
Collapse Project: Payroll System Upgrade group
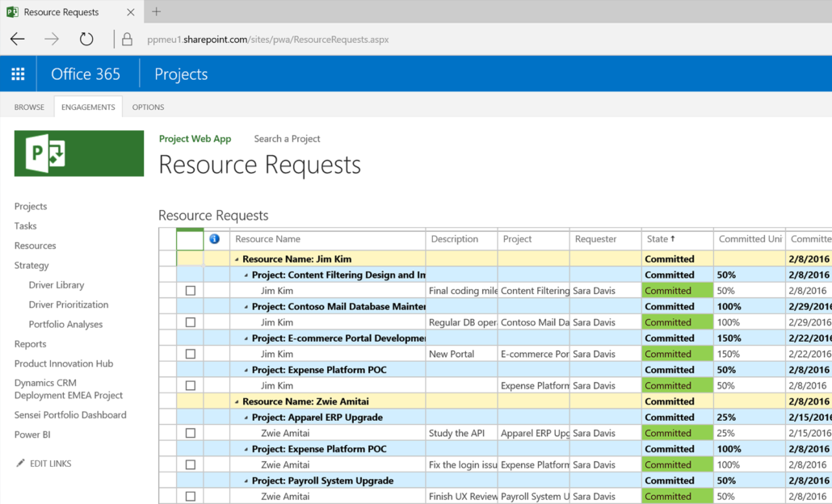246,481
